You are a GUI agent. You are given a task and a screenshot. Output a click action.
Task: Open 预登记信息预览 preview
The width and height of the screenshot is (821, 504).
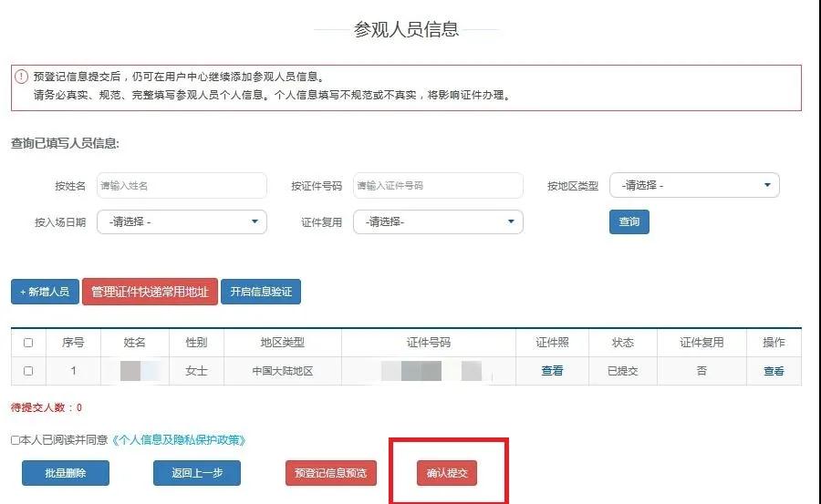click(x=330, y=473)
